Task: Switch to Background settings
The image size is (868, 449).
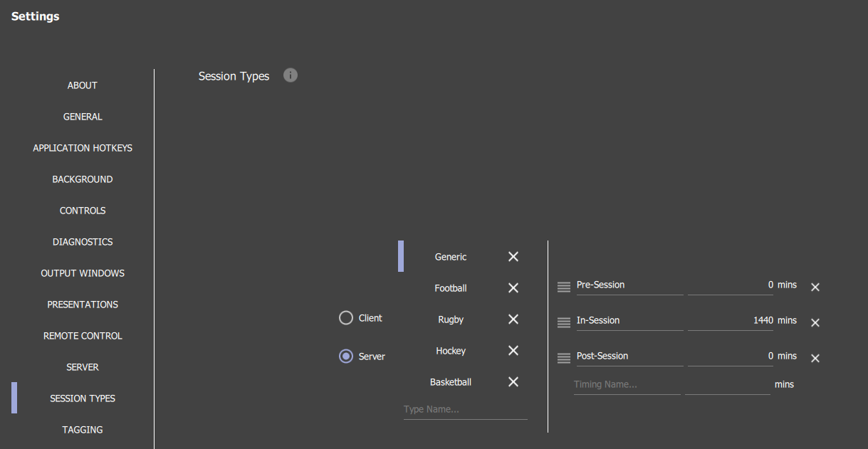Action: [x=83, y=179]
